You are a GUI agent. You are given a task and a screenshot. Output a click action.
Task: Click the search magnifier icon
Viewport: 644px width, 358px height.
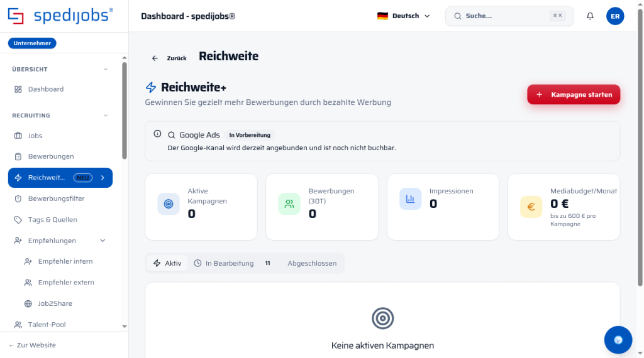coord(458,16)
